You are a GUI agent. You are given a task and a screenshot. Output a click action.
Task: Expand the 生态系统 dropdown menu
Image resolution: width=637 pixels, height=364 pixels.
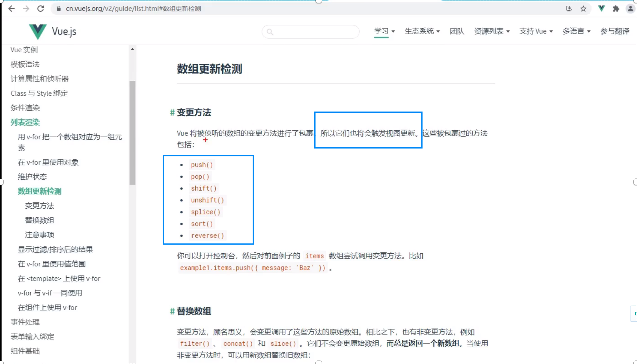(422, 31)
